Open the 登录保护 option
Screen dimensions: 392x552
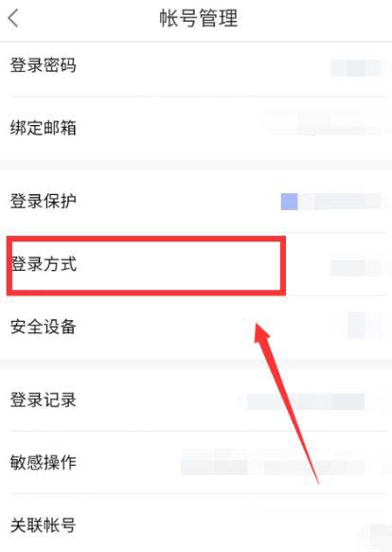click(x=196, y=201)
